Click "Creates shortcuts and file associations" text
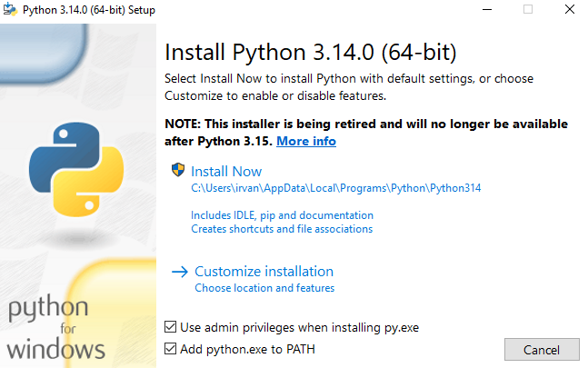This screenshot has width=588, height=368. pyautogui.click(x=282, y=229)
